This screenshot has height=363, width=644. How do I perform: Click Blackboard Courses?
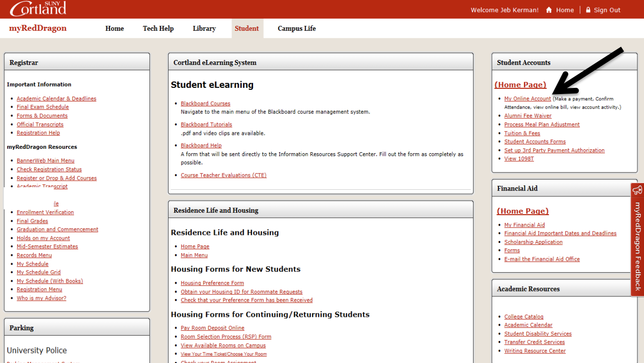205,103
